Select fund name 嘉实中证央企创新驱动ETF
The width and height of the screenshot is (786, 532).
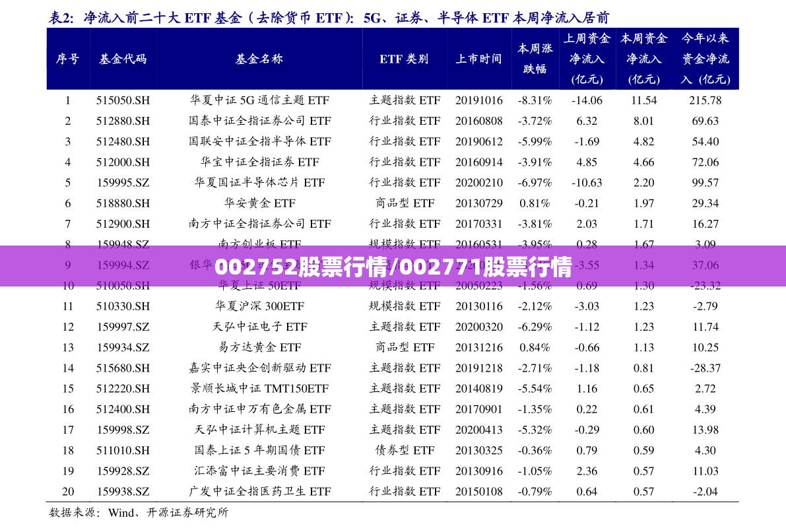(x=259, y=368)
